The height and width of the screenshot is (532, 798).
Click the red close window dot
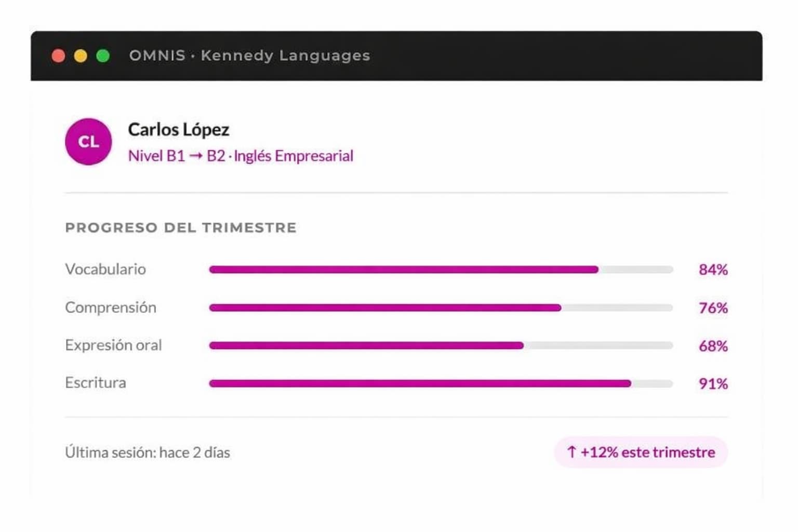[x=59, y=56]
